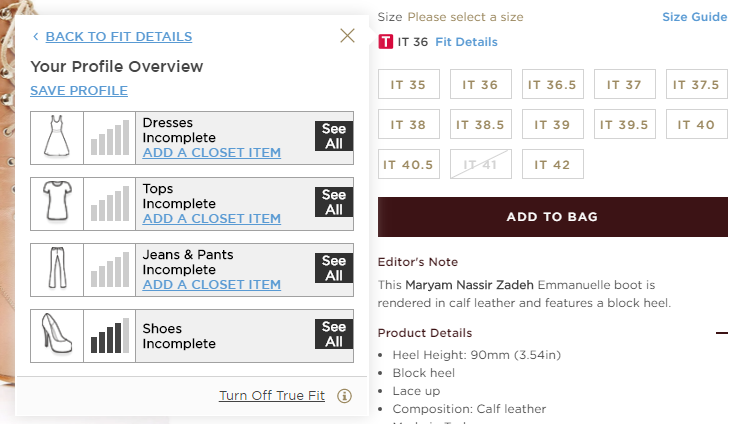Click the high heel shoe icon
The image size is (745, 424).
tap(56, 335)
